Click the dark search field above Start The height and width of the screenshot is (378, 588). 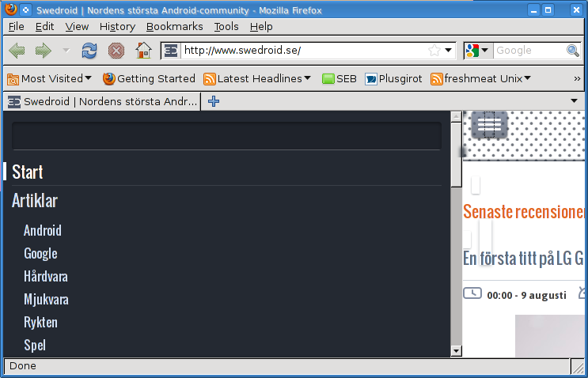point(226,135)
